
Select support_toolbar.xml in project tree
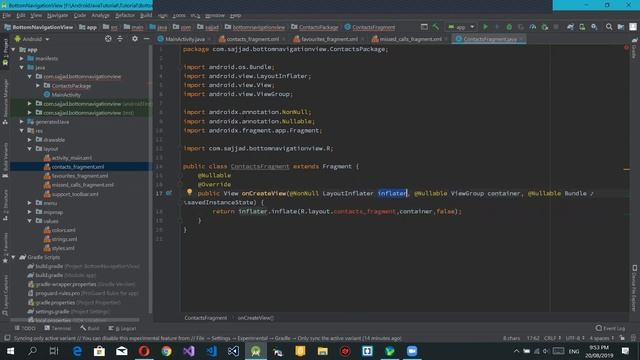click(x=75, y=194)
